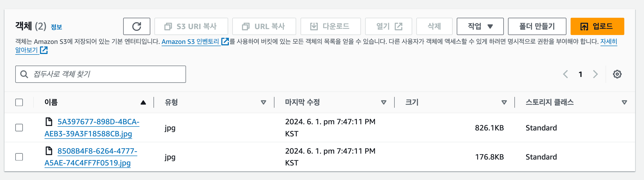Image resolution: width=644 pixels, height=180 pixels.
Task: Open the 정보 info link
Action: coord(56,27)
